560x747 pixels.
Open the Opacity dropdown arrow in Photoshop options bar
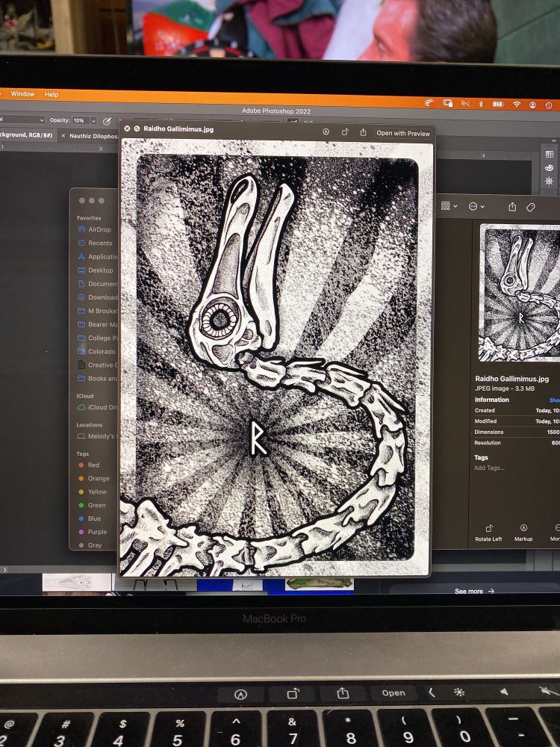(x=93, y=121)
